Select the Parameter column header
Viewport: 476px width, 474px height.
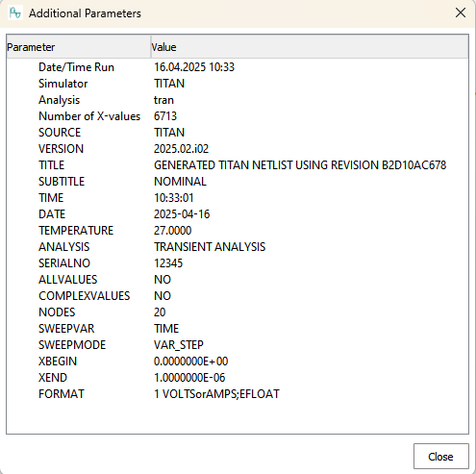click(79, 47)
